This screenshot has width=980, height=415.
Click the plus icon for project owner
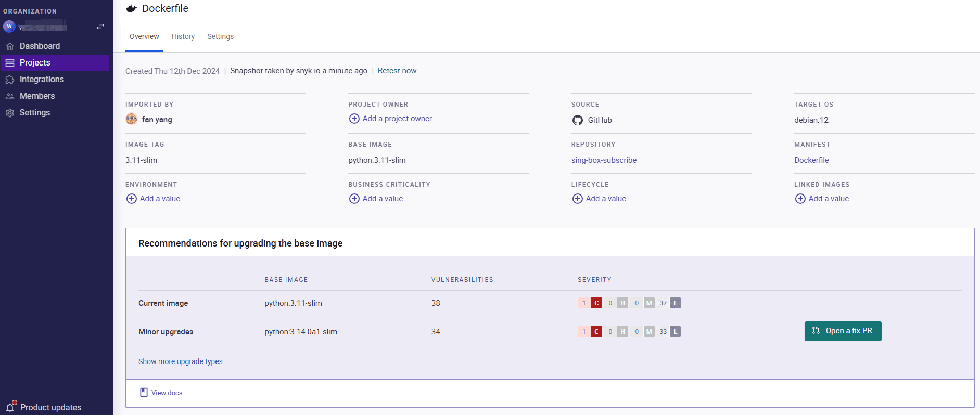(x=354, y=119)
